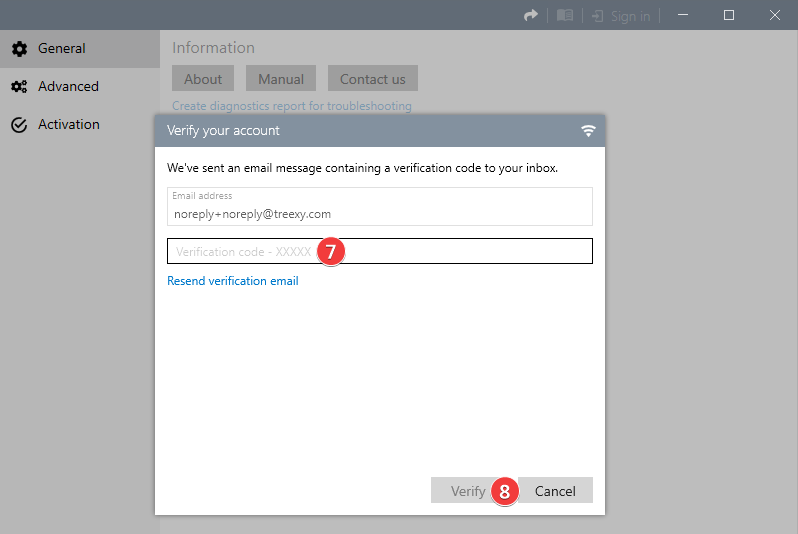Maximize the application window
This screenshot has height=534, width=798.
pos(729,15)
